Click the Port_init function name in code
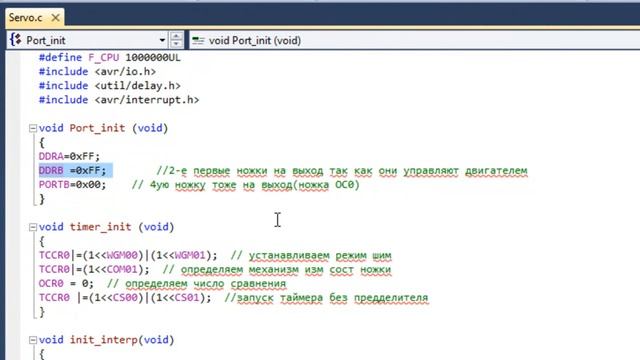The height and width of the screenshot is (360, 640). (97, 128)
